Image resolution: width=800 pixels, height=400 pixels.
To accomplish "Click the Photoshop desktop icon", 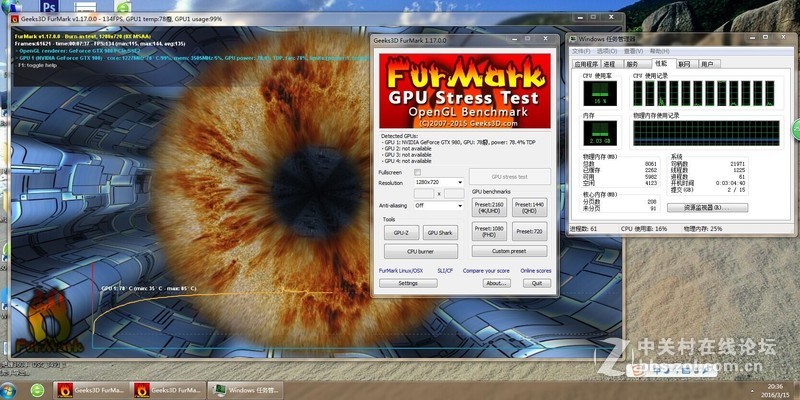I will pyautogui.click(x=48, y=7).
